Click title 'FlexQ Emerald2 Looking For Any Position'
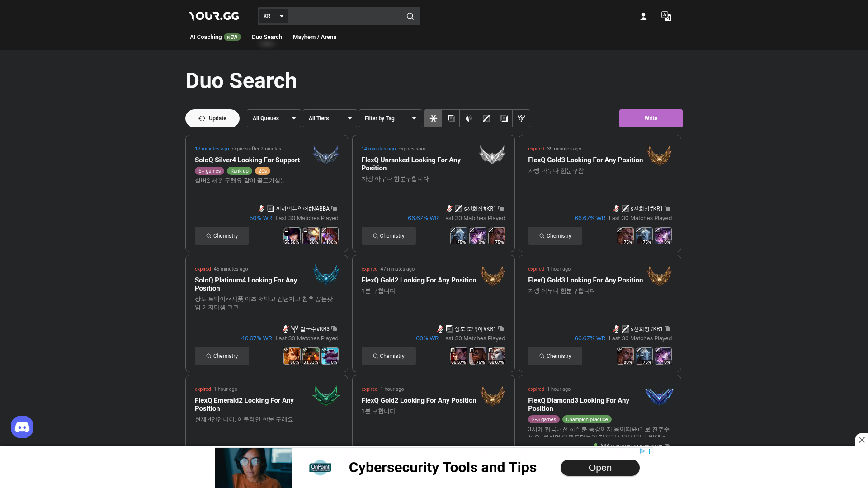 click(244, 404)
